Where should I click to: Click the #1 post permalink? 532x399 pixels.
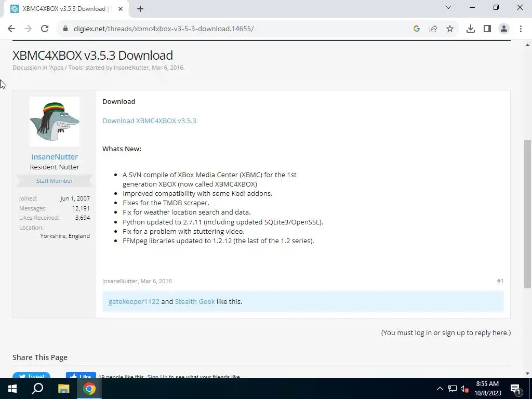(500, 281)
